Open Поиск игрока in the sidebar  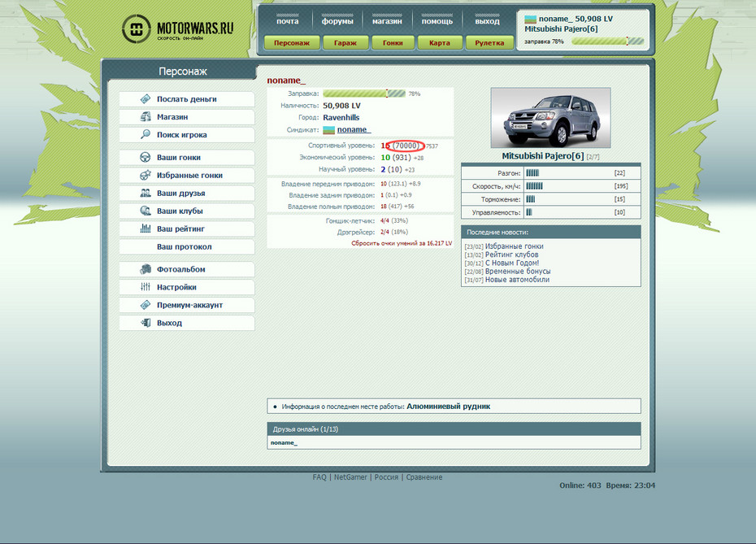click(x=187, y=134)
